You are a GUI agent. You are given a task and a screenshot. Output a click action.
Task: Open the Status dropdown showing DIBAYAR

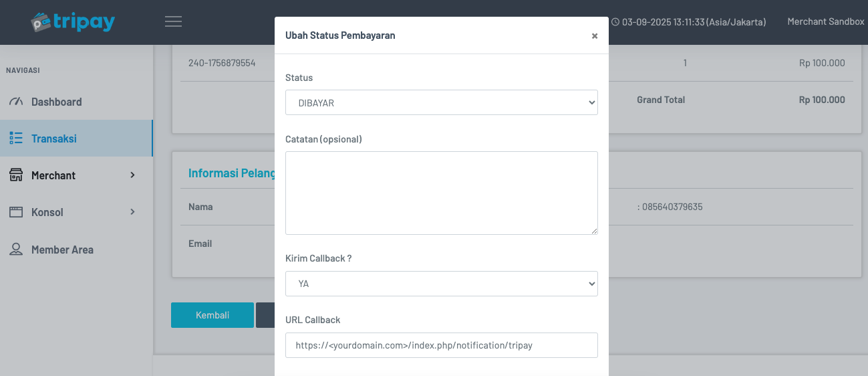click(441, 103)
